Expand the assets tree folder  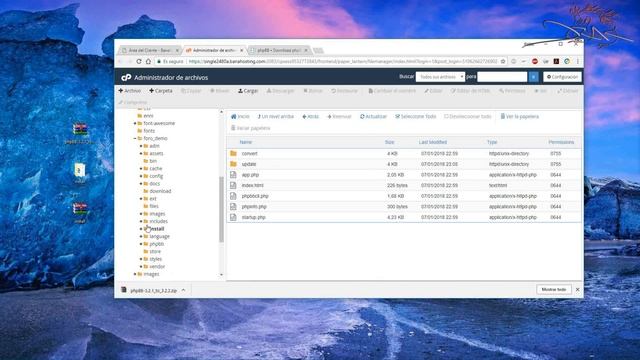(141, 153)
